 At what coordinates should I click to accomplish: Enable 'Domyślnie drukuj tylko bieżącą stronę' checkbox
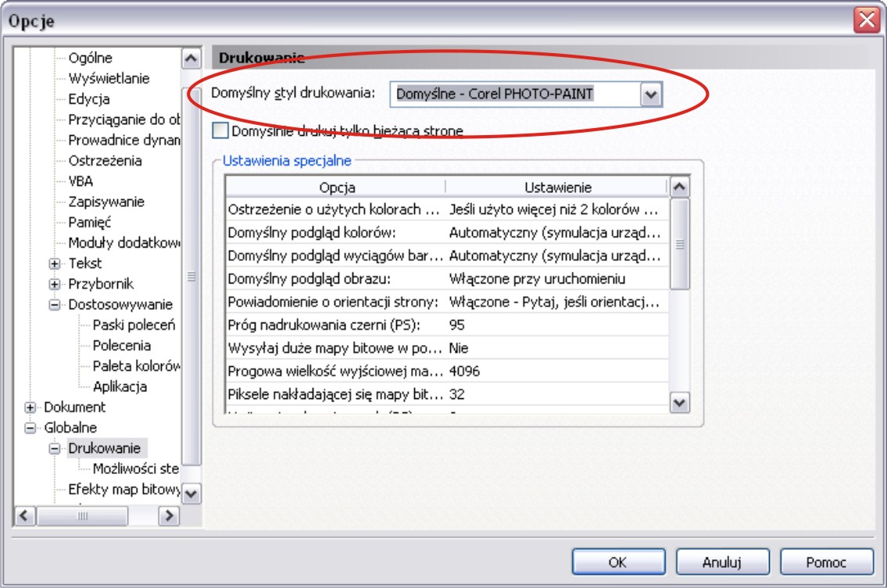(221, 130)
